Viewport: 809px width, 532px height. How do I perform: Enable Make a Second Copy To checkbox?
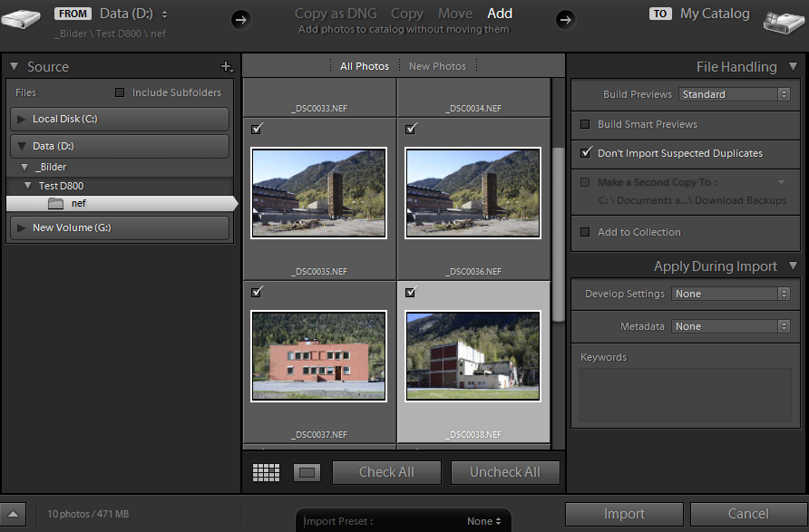[585, 182]
